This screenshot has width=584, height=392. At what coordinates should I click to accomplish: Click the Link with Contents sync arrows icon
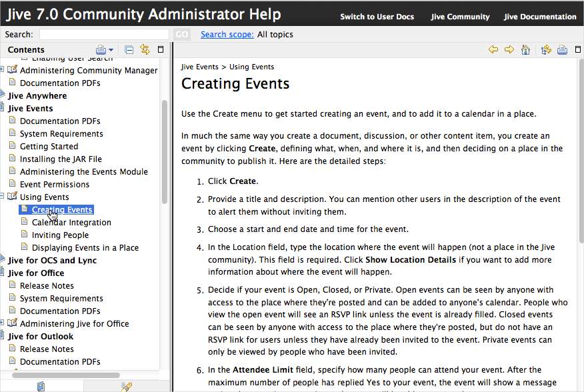(145, 49)
